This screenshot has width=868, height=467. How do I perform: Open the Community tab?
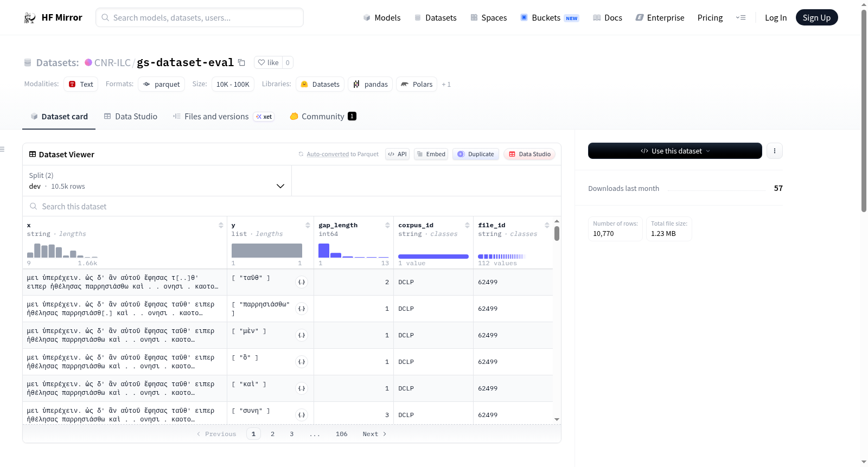point(323,117)
